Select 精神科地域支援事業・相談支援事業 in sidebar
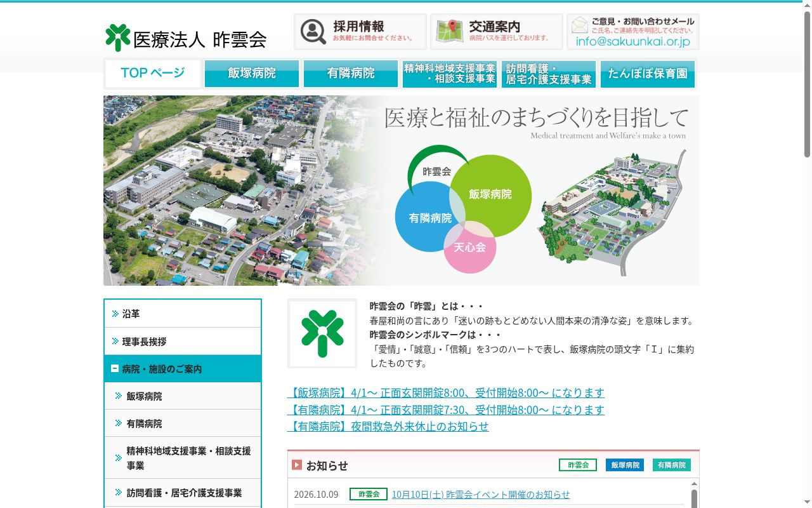The height and width of the screenshot is (508, 812). (183, 458)
